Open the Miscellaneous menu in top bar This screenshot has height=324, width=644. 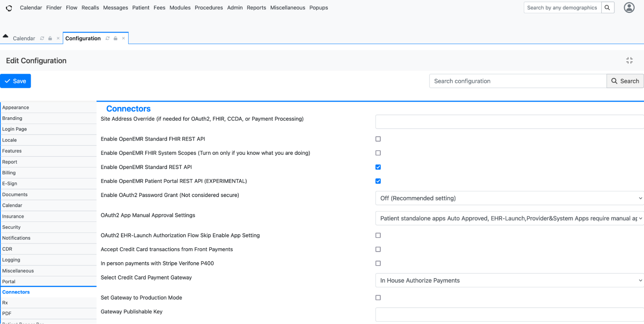pyautogui.click(x=288, y=8)
